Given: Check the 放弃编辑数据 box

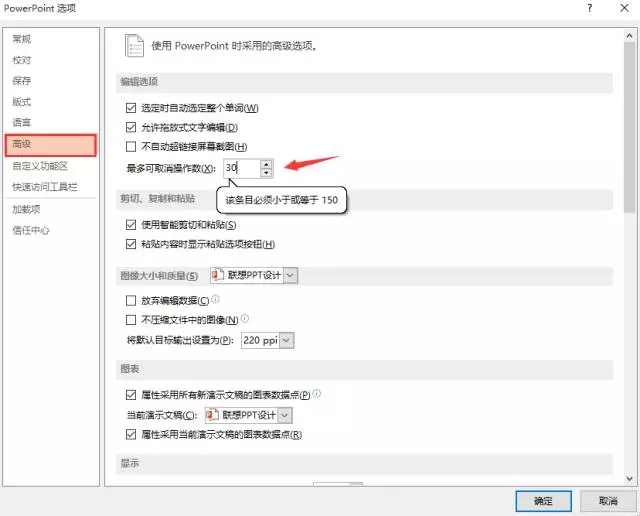Looking at the screenshot, I should click(x=130, y=300).
